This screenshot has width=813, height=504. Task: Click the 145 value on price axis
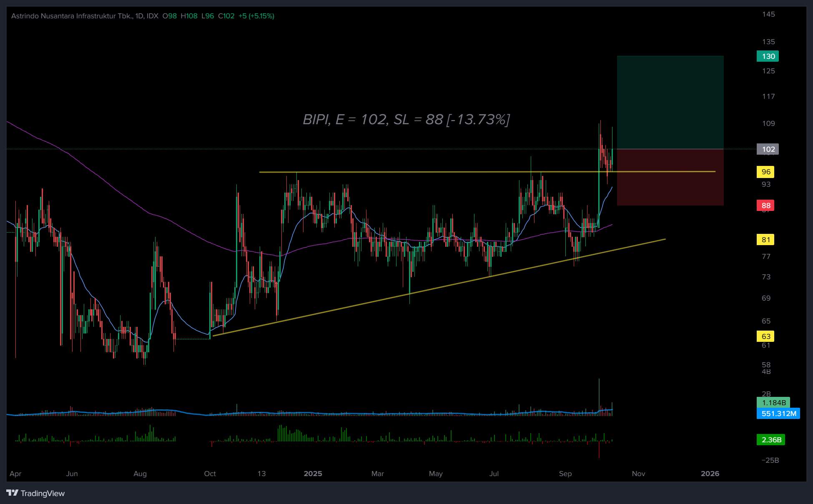pos(768,14)
